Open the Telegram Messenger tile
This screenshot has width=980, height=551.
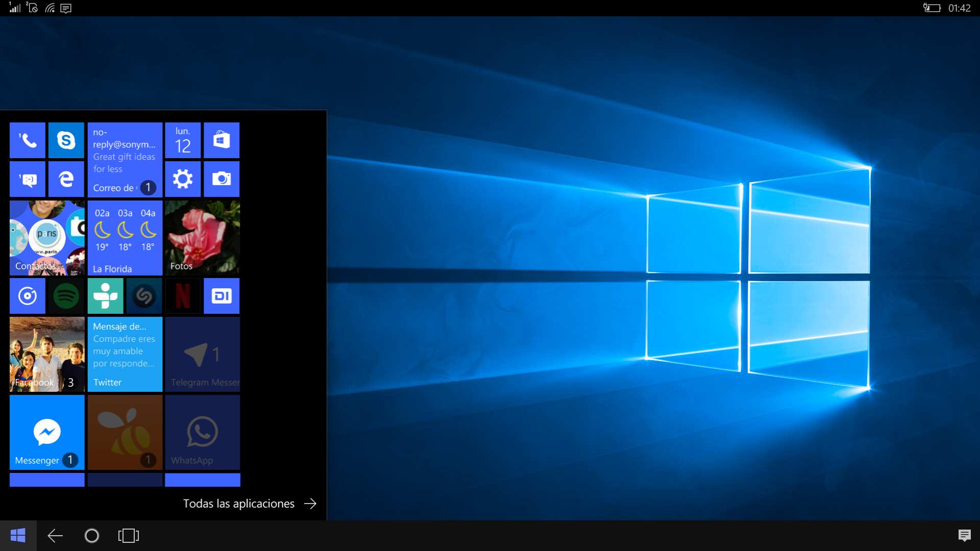202,355
